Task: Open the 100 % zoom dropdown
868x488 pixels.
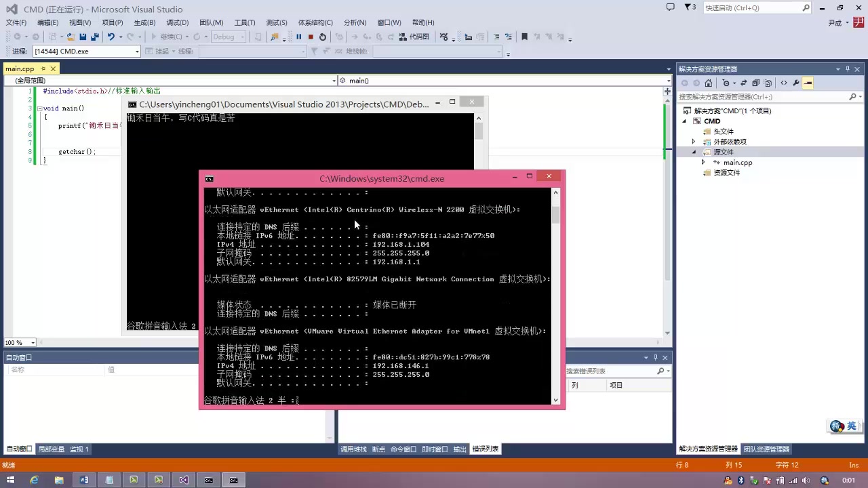Action: tap(33, 343)
